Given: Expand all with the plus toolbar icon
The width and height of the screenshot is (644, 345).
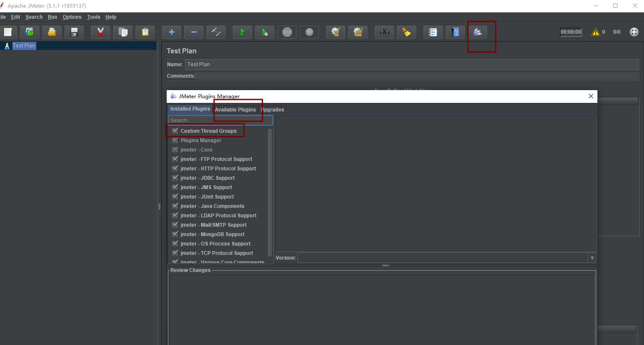Looking at the screenshot, I should (171, 32).
